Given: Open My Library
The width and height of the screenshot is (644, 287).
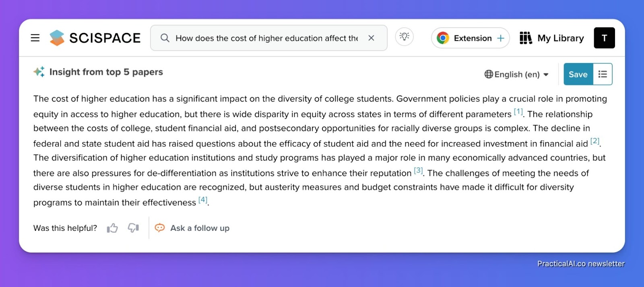Looking at the screenshot, I should [x=552, y=38].
